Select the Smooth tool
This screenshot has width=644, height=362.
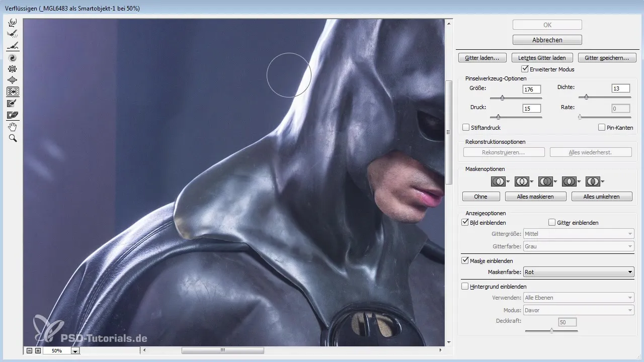pos(13,45)
